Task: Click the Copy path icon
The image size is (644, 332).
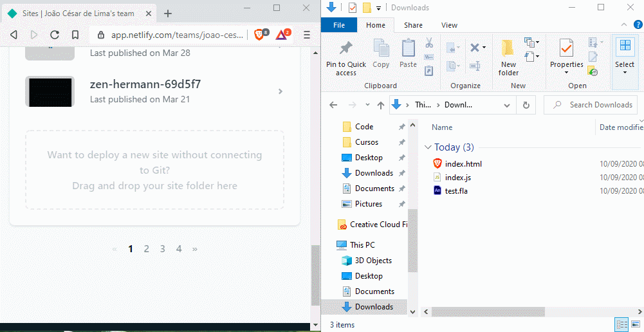Action: point(429,57)
